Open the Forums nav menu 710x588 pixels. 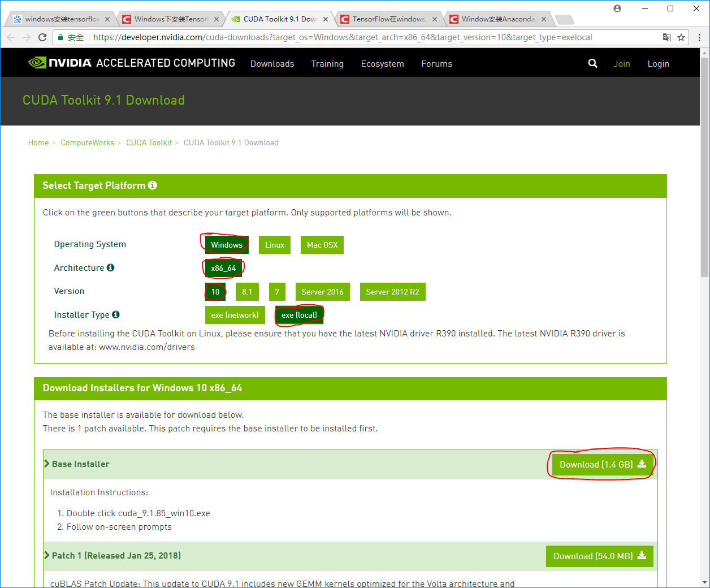(437, 64)
